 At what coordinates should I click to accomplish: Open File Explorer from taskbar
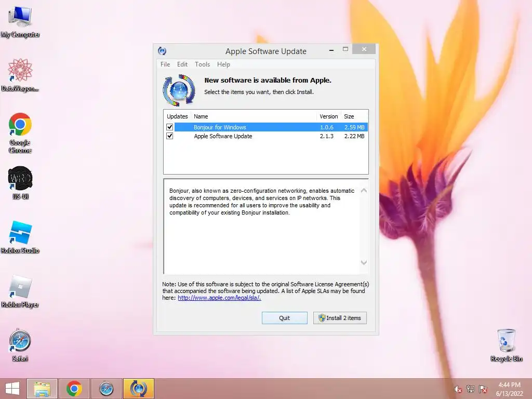42,389
